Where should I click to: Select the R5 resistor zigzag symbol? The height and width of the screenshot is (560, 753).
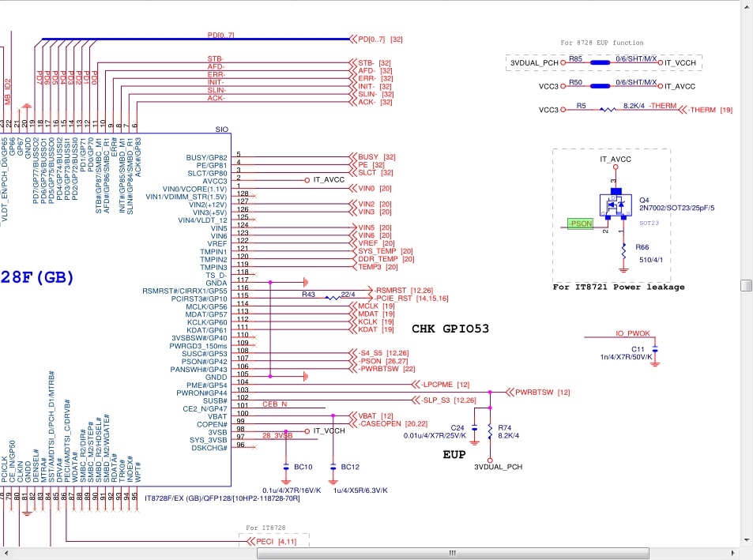(x=608, y=110)
